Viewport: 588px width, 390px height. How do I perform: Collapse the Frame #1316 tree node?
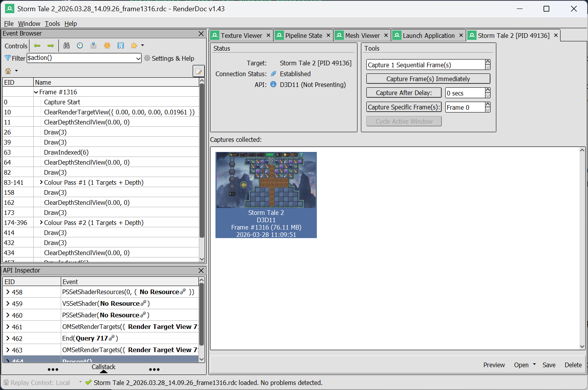tap(36, 92)
